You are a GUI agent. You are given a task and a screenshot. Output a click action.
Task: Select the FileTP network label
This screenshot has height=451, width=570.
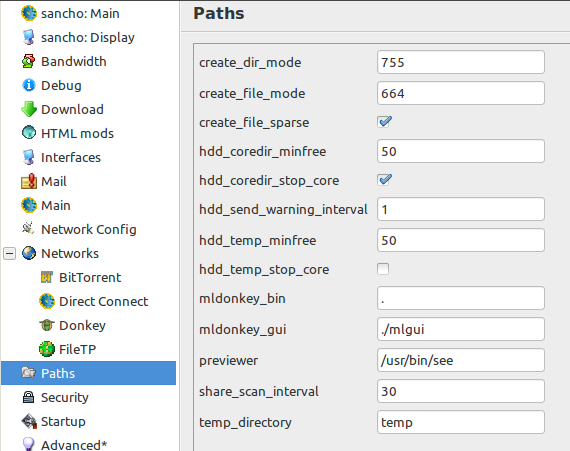pyautogui.click(x=77, y=349)
